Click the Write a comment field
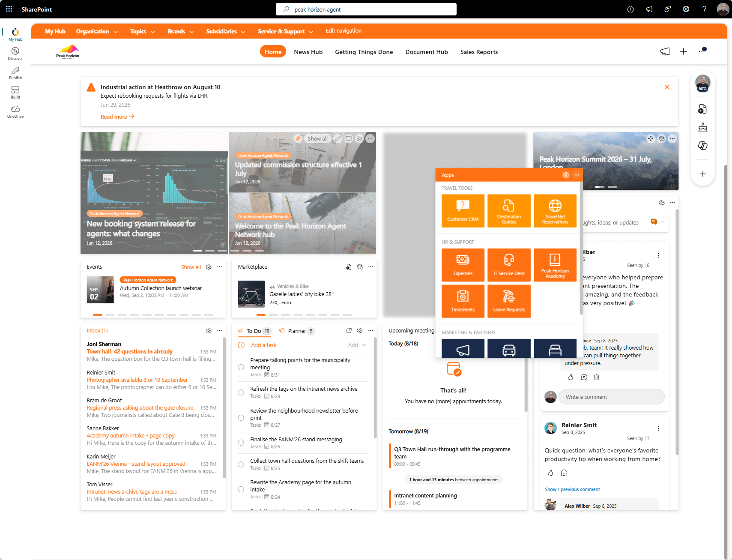This screenshot has width=732, height=560. (x=611, y=397)
